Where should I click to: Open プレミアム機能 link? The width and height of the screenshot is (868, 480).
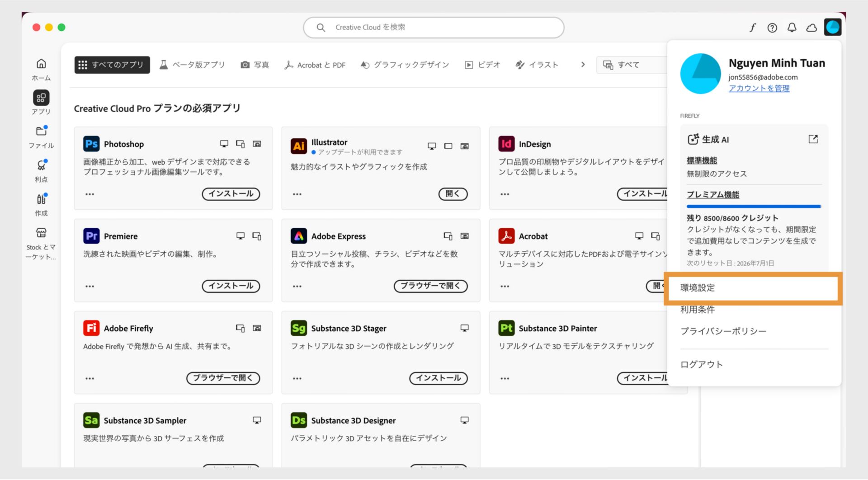click(x=713, y=195)
